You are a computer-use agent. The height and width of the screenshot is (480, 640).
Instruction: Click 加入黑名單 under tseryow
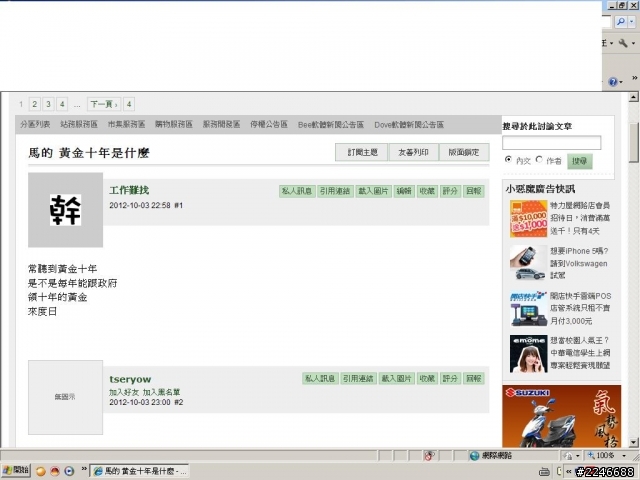(161, 392)
